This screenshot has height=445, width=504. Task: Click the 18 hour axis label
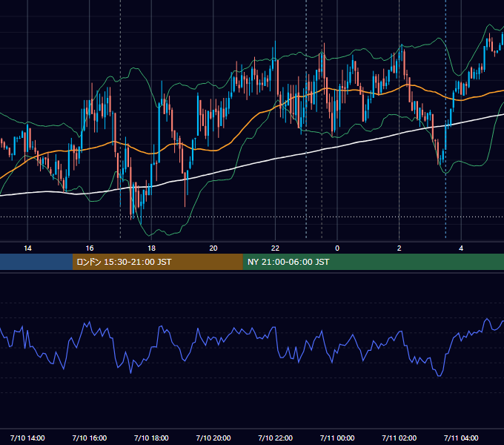tap(151, 248)
